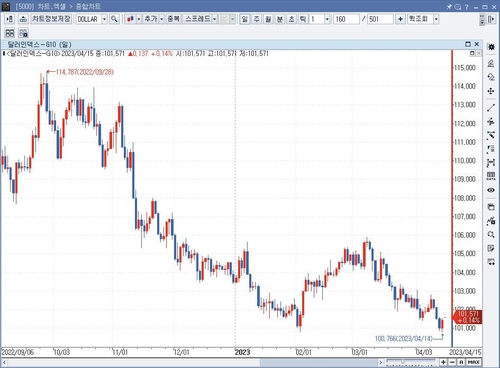Click the zoom slider handle at the bottom right
Image resolution: width=500 pixels, height=368 pixels.
(x=403, y=361)
